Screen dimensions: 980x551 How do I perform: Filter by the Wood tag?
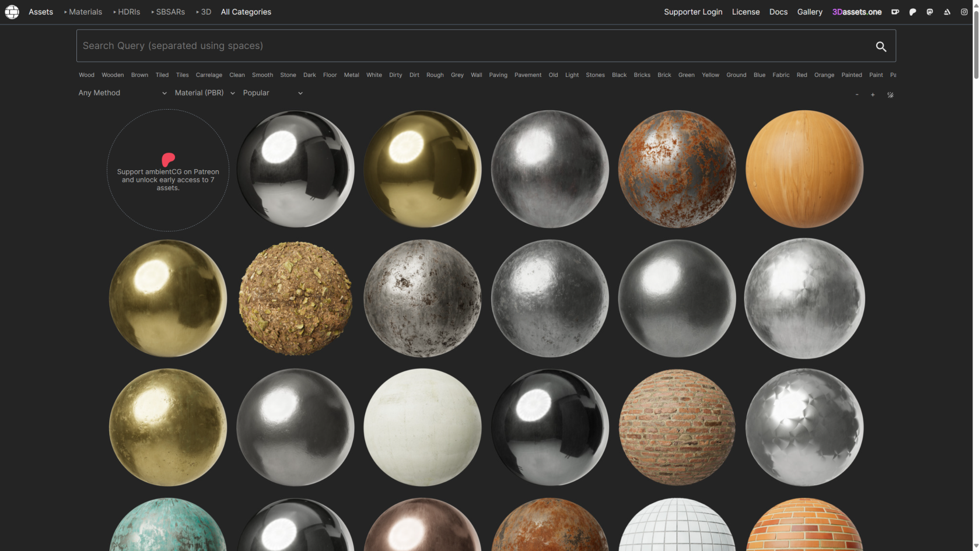[x=86, y=75]
